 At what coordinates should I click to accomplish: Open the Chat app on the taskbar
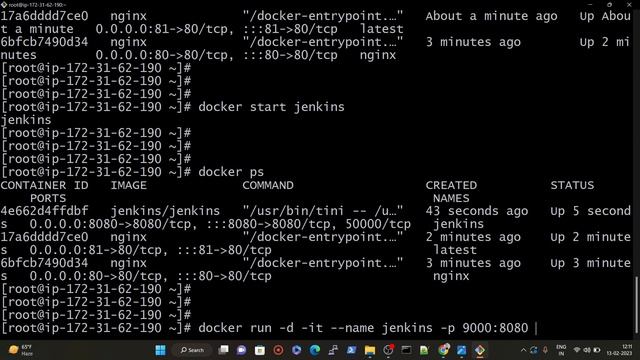tap(242, 350)
